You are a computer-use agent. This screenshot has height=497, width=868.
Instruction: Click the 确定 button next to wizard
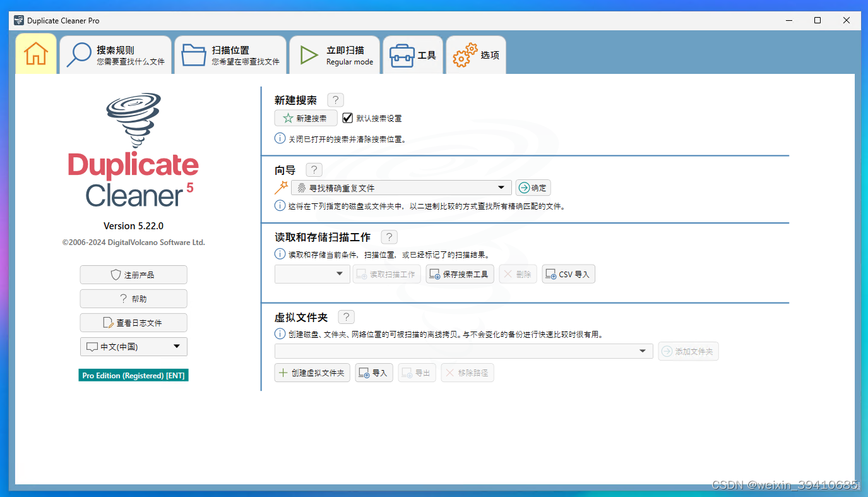tap(533, 188)
